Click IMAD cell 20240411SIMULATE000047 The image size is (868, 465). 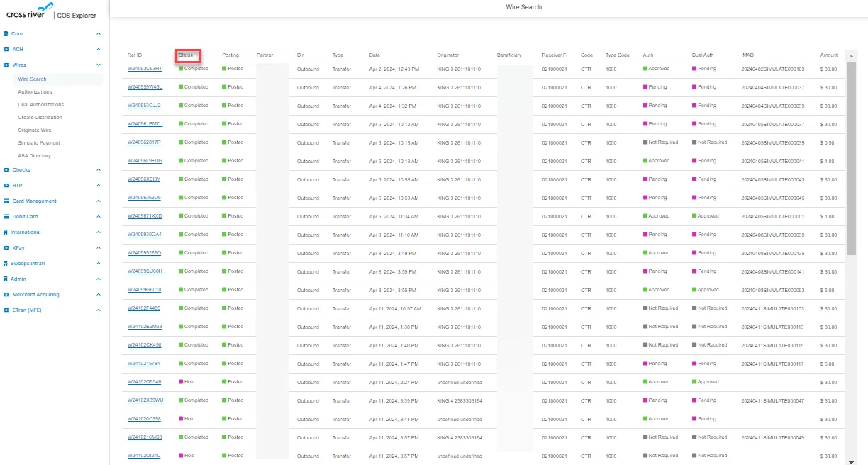pyautogui.click(x=773, y=400)
